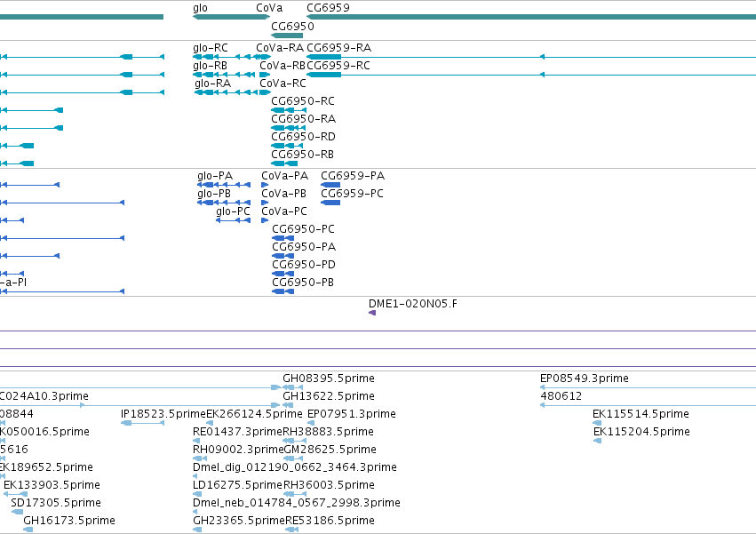The width and height of the screenshot is (756, 534).
Task: Select the glo gene bar
Action: tap(231, 17)
